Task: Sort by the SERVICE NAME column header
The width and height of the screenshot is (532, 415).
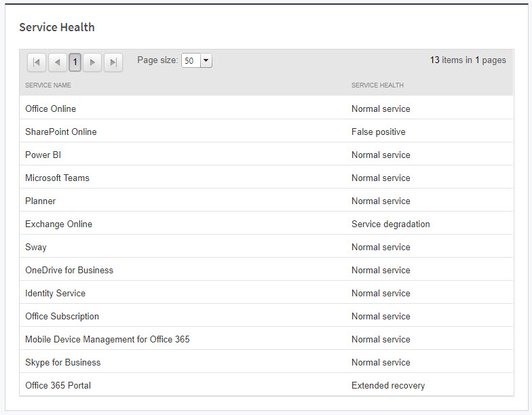Action: click(48, 85)
